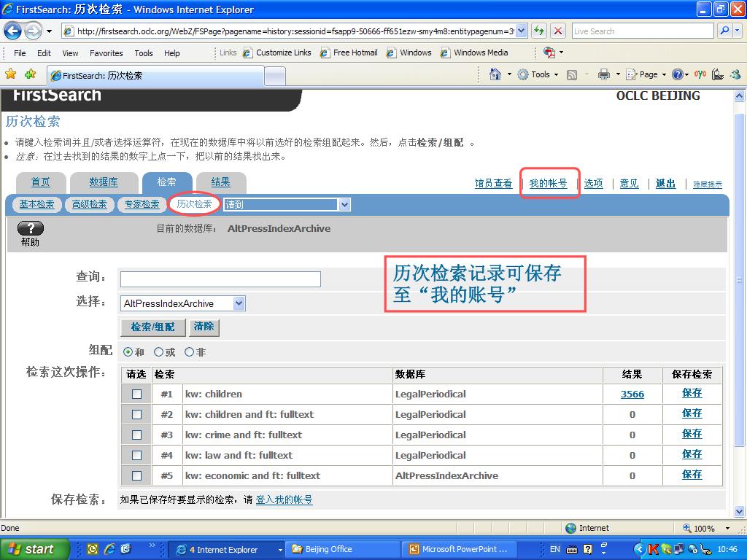The height and width of the screenshot is (560, 747).
Task: Click 保存 for search #1
Action: click(x=692, y=393)
